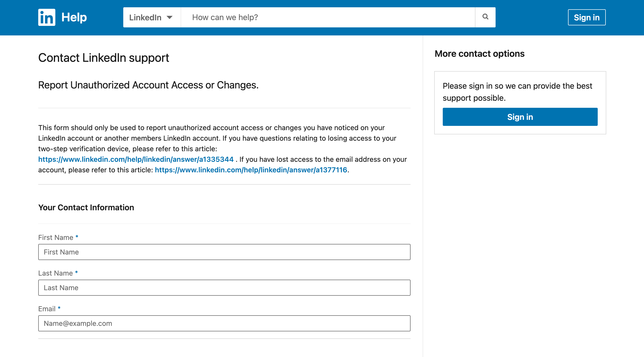Click the header Sign in button
Image resolution: width=644 pixels, height=357 pixels.
586,17
